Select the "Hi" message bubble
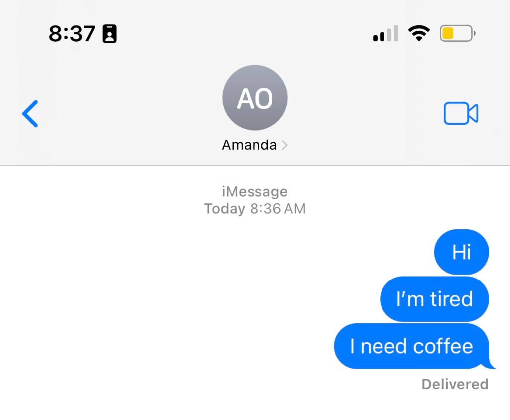This screenshot has height=420, width=510. point(461,252)
